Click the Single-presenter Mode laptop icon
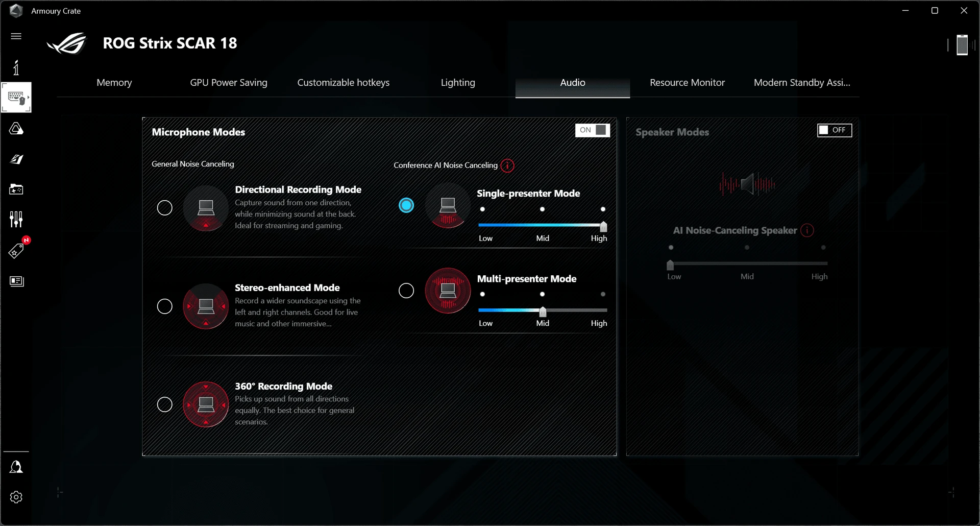Screen dimensions: 980x526 click(448, 206)
